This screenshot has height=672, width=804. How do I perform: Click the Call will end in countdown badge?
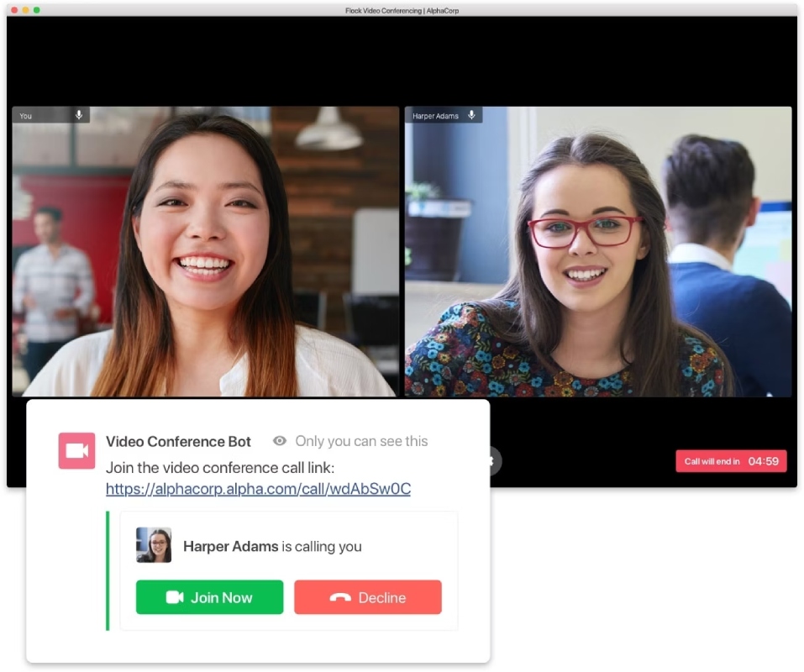click(x=731, y=461)
